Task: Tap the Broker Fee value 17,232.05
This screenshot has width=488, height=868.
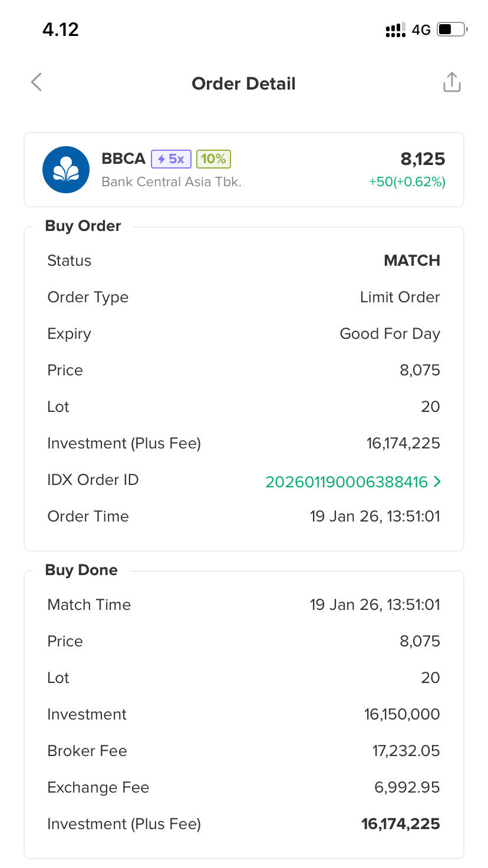Action: tap(406, 751)
